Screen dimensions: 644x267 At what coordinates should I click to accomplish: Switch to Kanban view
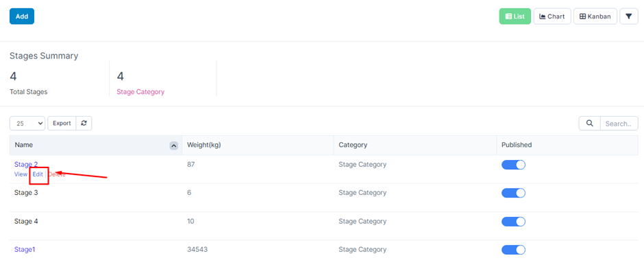point(595,16)
